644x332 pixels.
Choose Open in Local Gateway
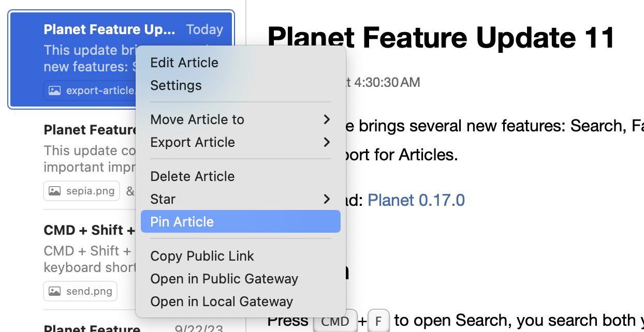222,301
